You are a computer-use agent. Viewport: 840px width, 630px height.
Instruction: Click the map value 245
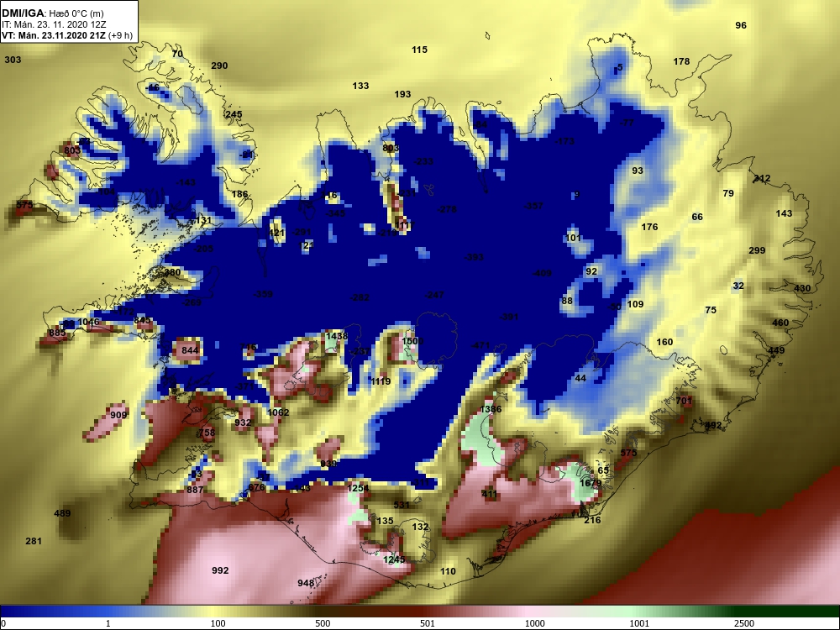point(234,114)
